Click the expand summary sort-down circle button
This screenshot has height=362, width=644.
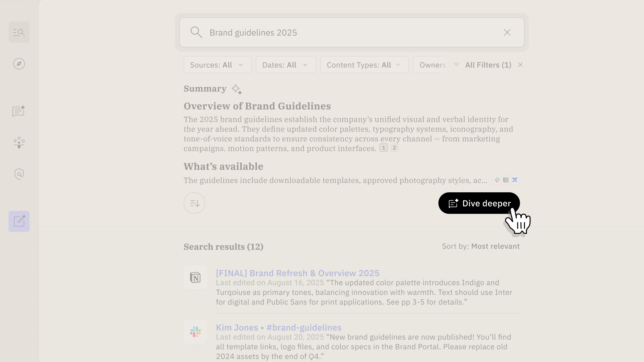tap(194, 203)
